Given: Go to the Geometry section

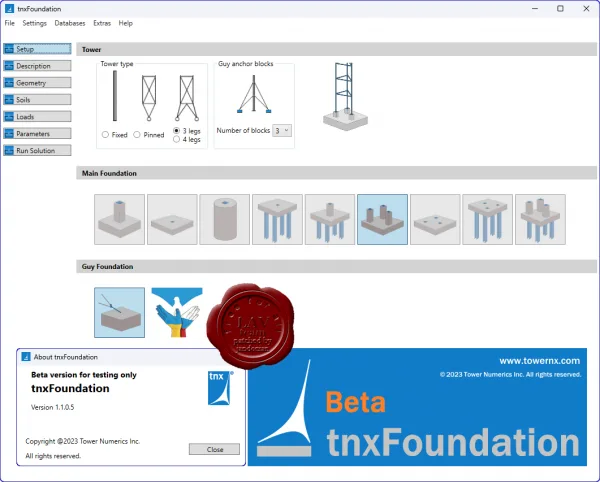Looking at the screenshot, I should (37, 83).
